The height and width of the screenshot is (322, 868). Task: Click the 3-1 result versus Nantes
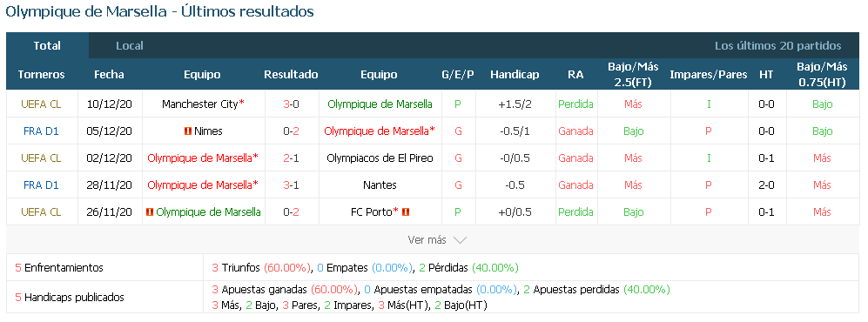click(x=291, y=184)
